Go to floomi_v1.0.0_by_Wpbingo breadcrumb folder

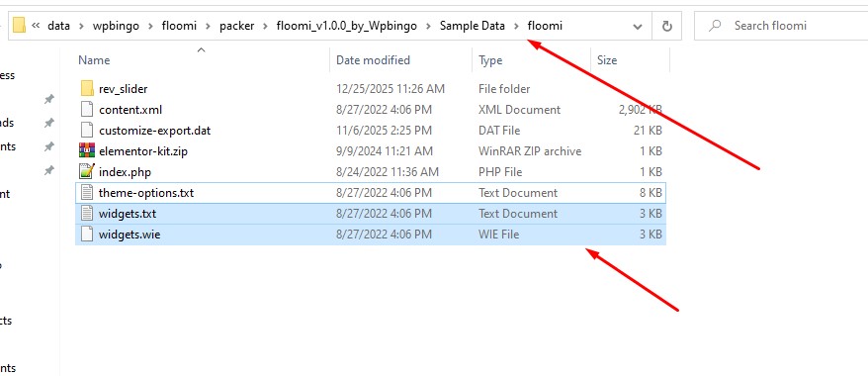(347, 26)
